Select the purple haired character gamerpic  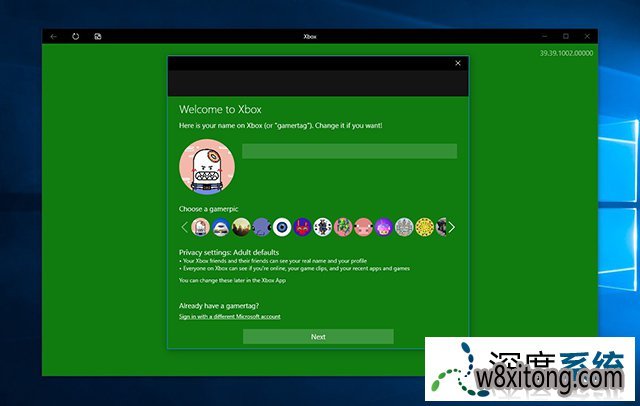pos(384,227)
